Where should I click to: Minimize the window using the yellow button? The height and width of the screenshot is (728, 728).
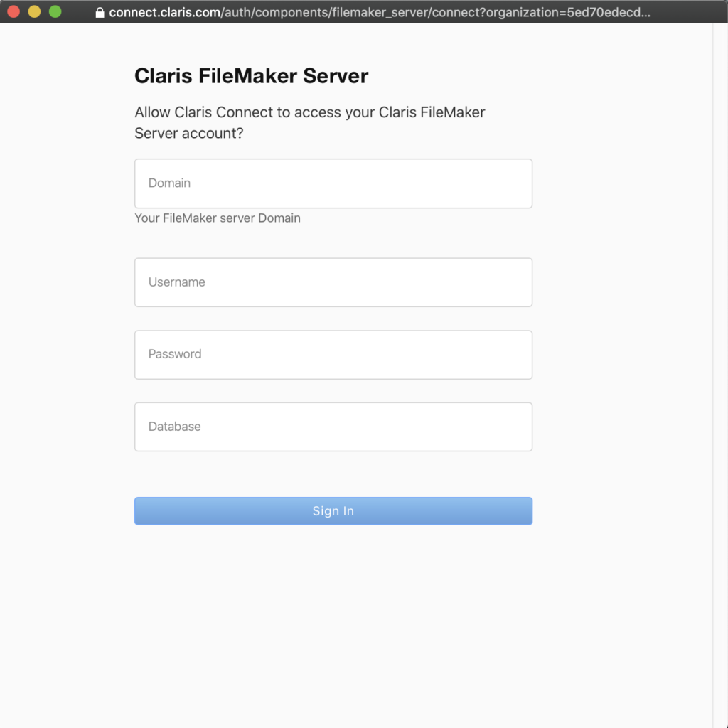[x=34, y=11]
